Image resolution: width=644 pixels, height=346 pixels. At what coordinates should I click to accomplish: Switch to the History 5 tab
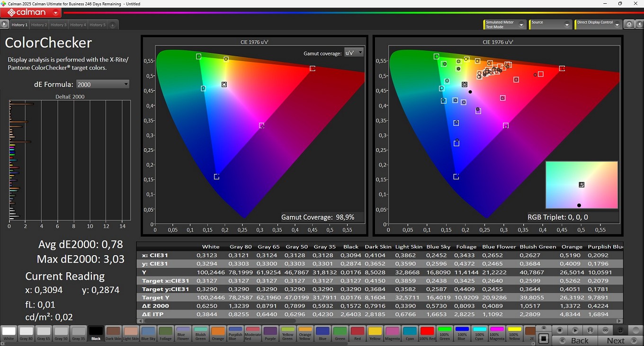pyautogui.click(x=97, y=25)
